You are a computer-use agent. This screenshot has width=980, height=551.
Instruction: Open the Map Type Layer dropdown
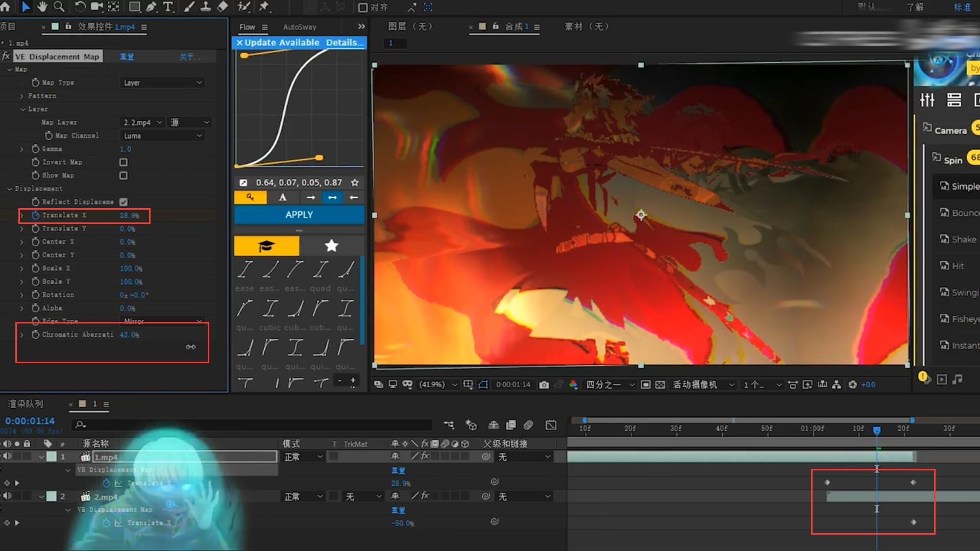coord(163,83)
